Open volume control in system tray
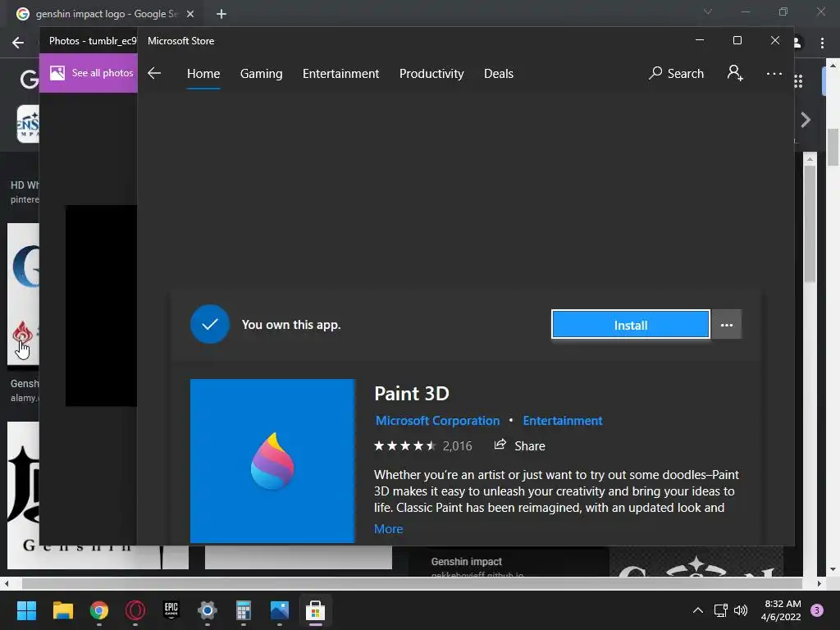Screen dimensions: 840x630 (741, 610)
